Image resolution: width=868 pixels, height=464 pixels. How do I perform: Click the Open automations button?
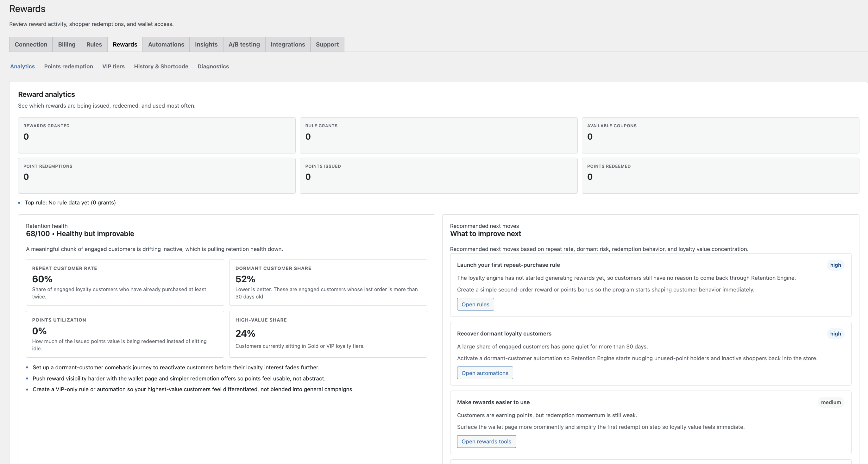coord(485,373)
